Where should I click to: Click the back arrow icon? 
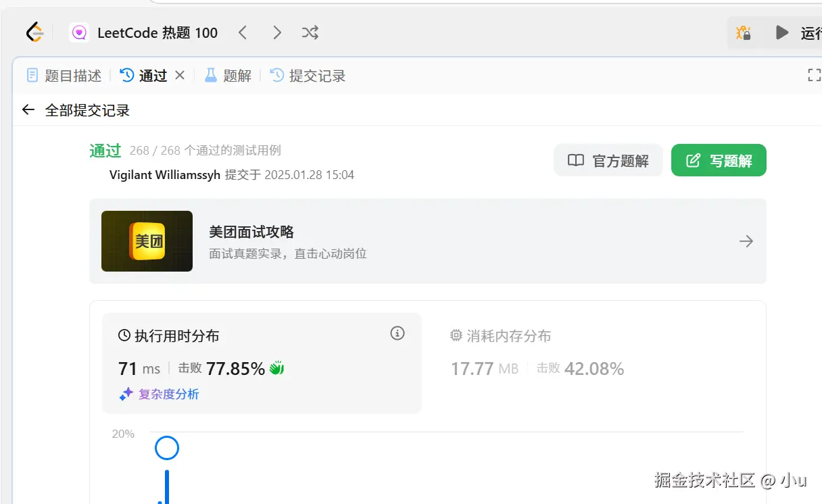(x=28, y=110)
